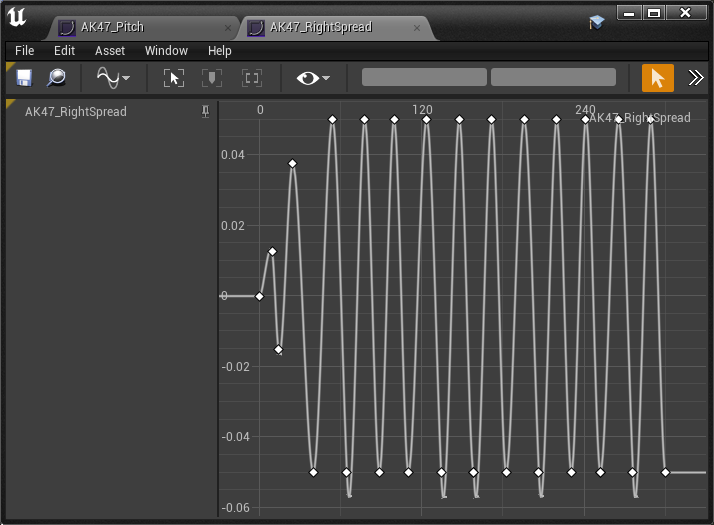Click the graduation cap tutorials icon
The image size is (714, 525).
coord(597,22)
